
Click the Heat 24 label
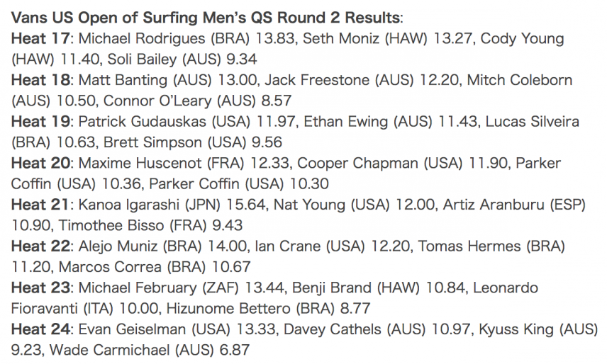(40, 329)
